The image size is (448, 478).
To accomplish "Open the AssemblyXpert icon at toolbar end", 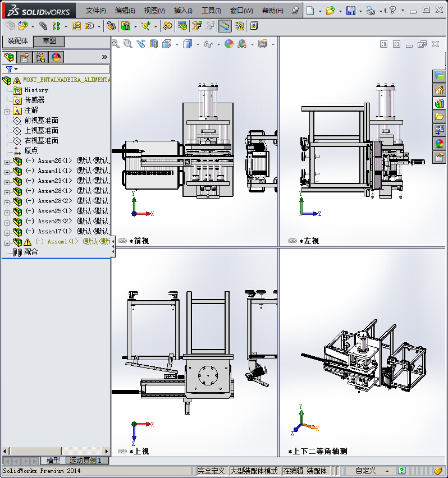I will 254,26.
